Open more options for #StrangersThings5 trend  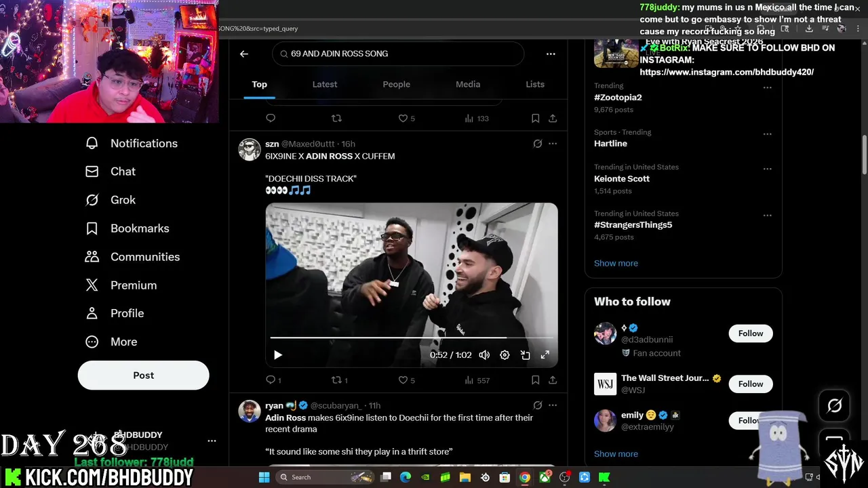[x=768, y=216]
